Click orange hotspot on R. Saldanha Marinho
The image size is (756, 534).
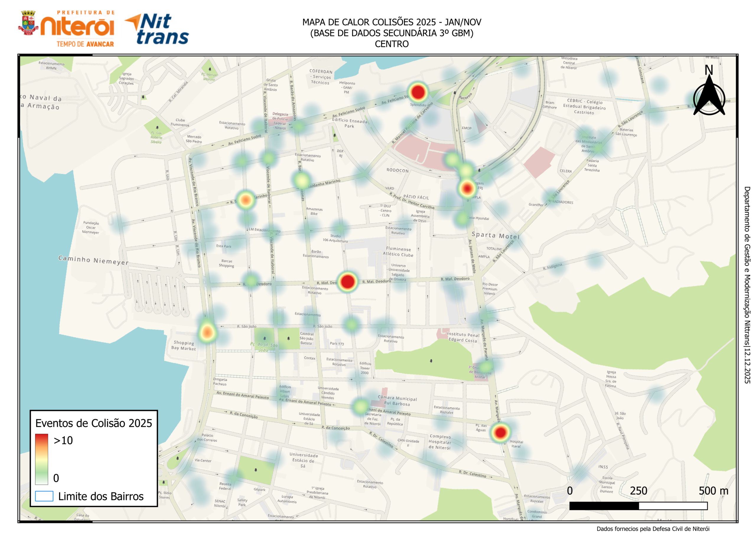coord(245,200)
